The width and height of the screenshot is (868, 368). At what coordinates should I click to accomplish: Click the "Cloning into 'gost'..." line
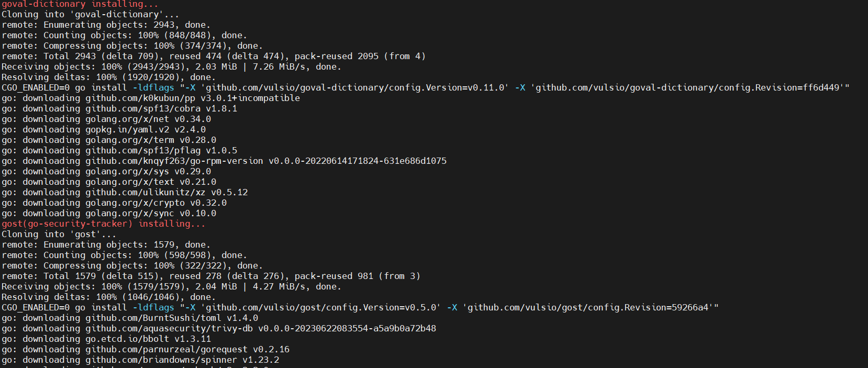click(59, 234)
